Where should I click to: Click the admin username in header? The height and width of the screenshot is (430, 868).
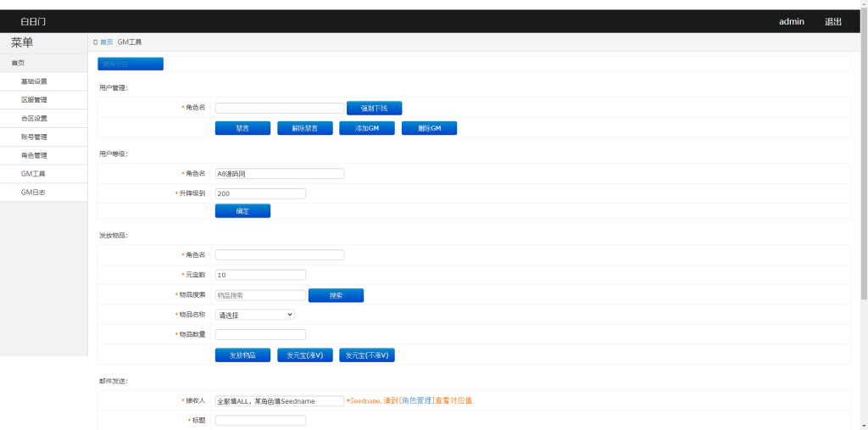[792, 21]
